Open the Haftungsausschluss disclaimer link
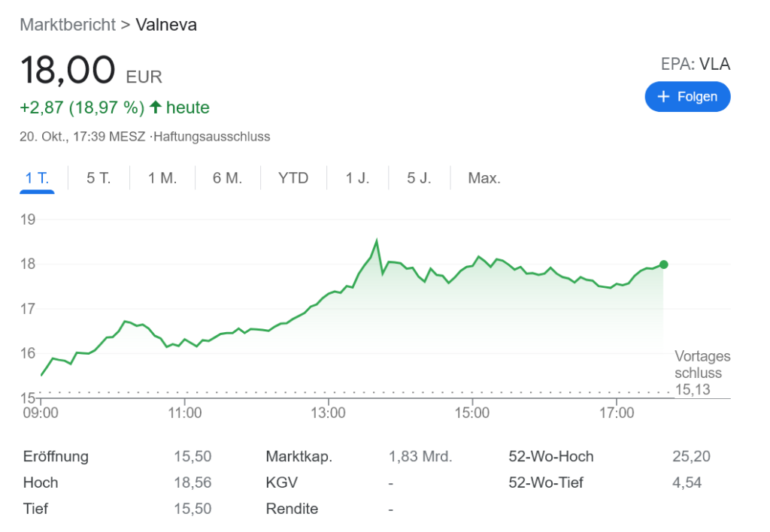770x532 pixels. (211, 137)
